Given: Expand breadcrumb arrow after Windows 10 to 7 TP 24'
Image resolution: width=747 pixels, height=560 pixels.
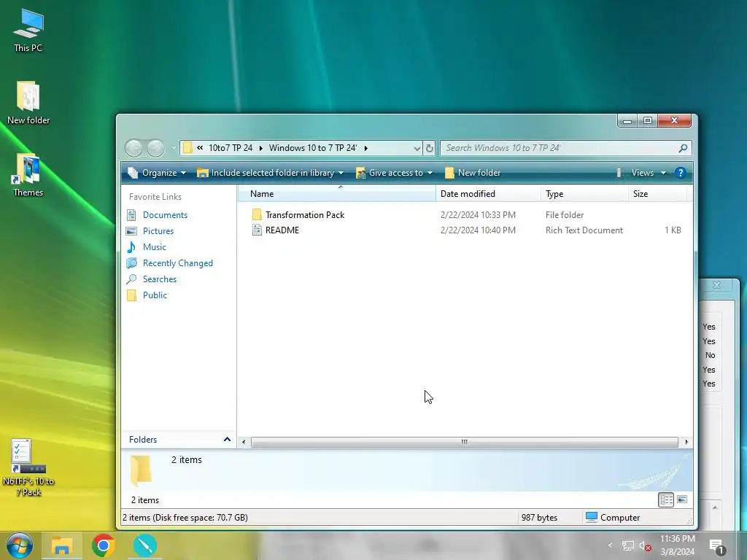Looking at the screenshot, I should click(366, 148).
